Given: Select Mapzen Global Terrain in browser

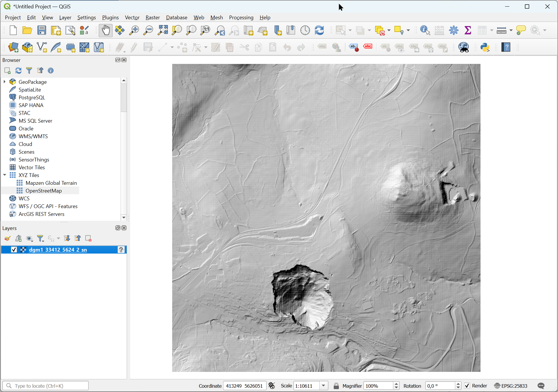Looking at the screenshot, I should (51, 183).
